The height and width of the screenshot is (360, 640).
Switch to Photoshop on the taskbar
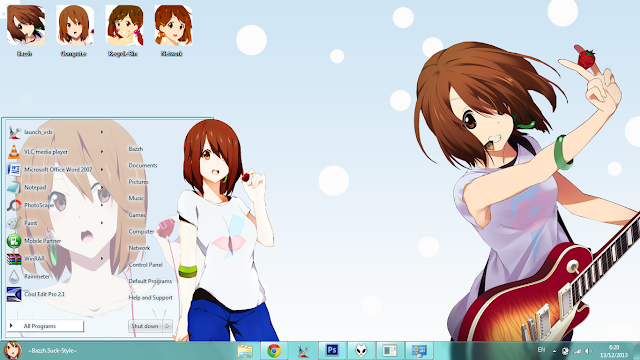[332, 351]
